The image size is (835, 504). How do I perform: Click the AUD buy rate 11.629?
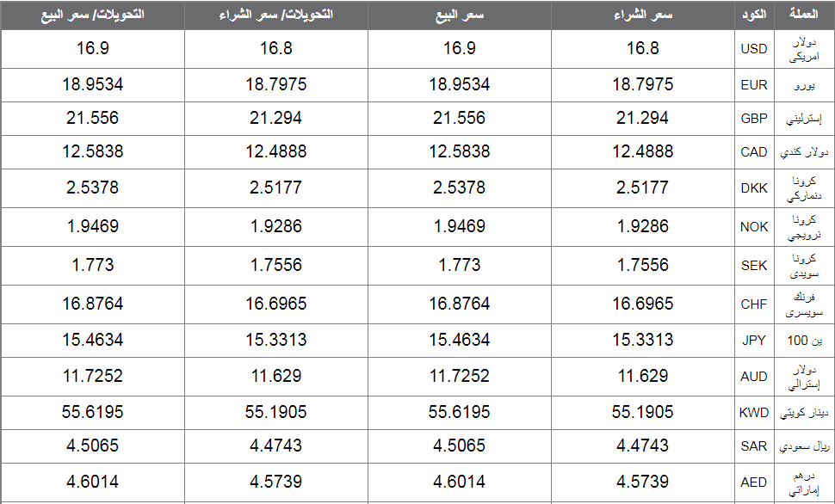(x=643, y=376)
